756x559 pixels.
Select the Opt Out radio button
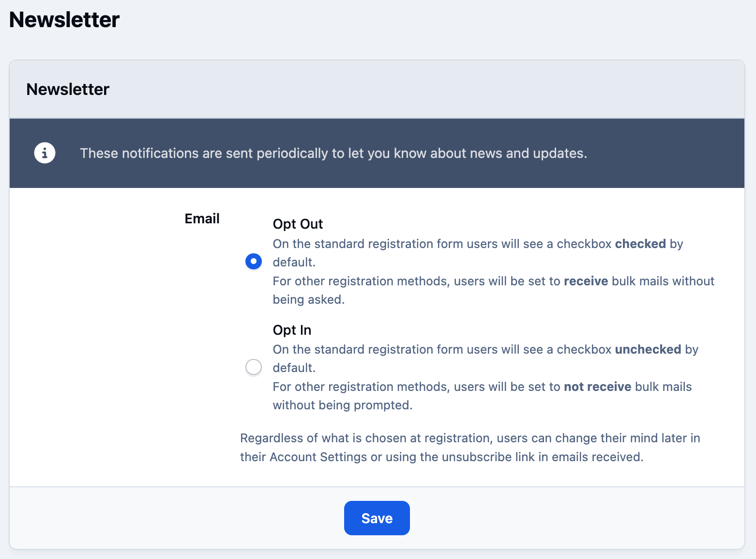tap(254, 262)
